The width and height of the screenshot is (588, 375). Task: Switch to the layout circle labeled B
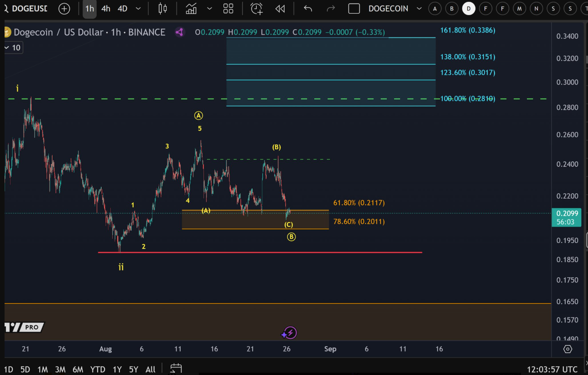(452, 9)
